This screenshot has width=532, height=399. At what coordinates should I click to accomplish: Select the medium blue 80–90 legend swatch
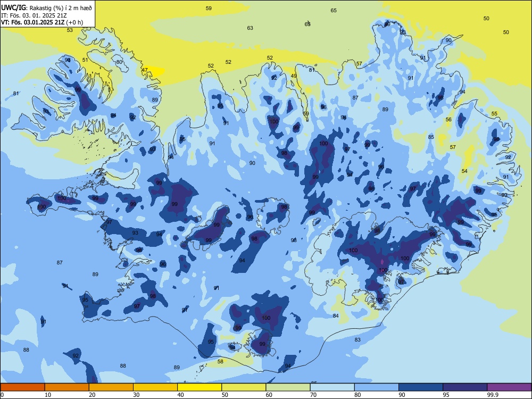377,387
